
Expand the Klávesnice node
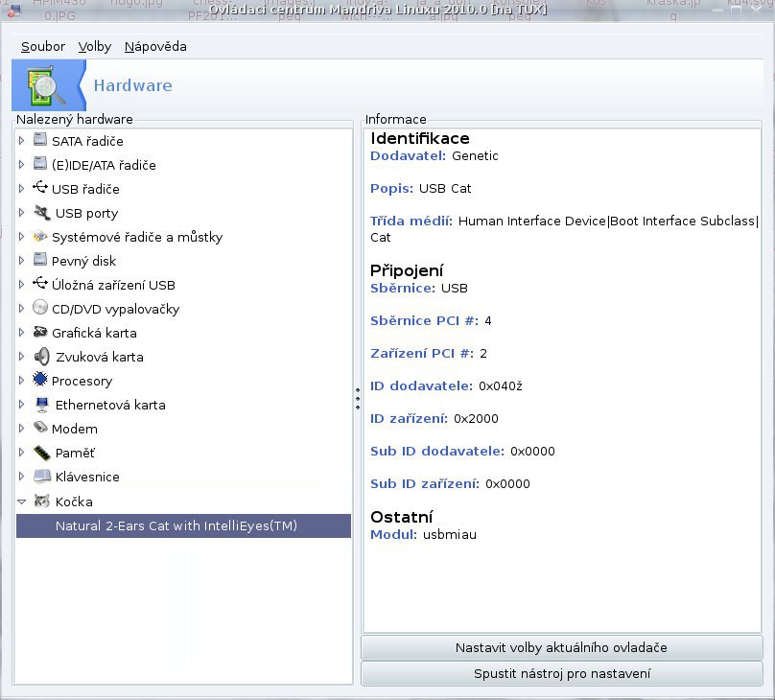[21, 477]
